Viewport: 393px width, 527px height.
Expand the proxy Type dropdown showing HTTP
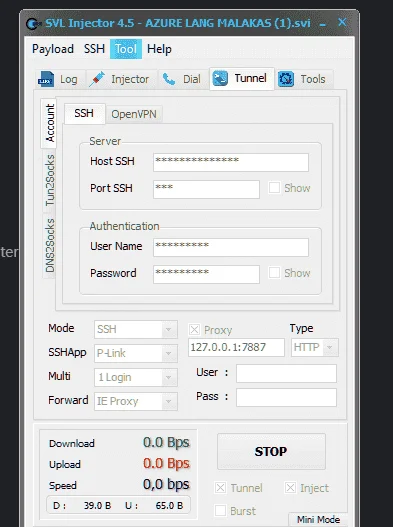(330, 347)
